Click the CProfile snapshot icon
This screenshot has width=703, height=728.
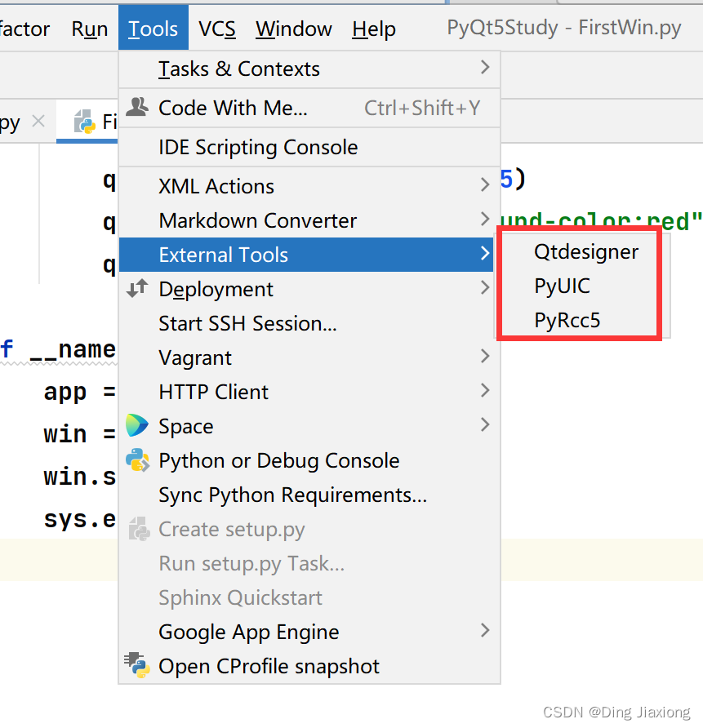[137, 665]
